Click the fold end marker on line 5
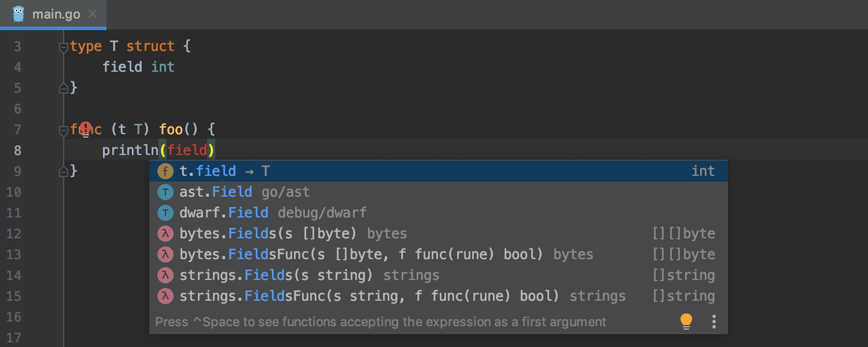This screenshot has width=868, height=347. [x=64, y=88]
